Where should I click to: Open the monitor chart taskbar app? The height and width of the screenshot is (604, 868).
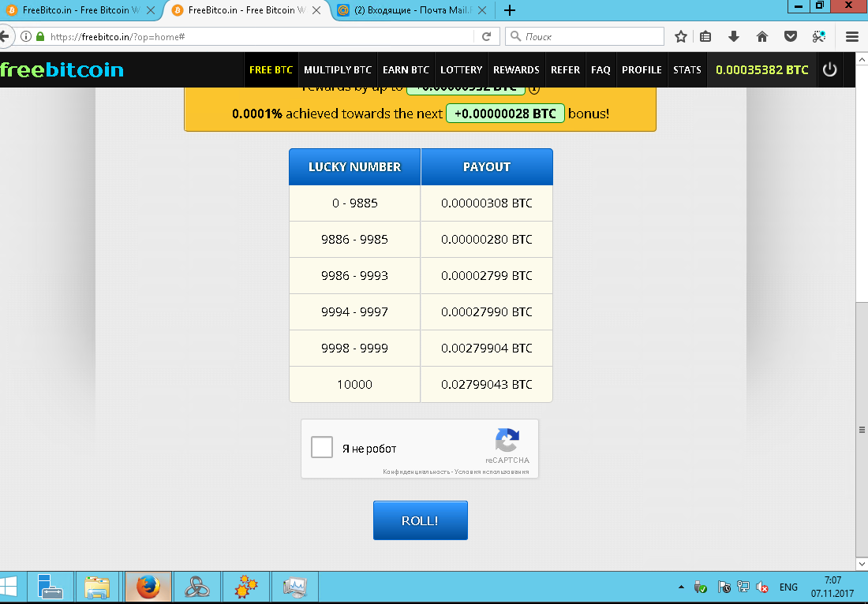[294, 587]
